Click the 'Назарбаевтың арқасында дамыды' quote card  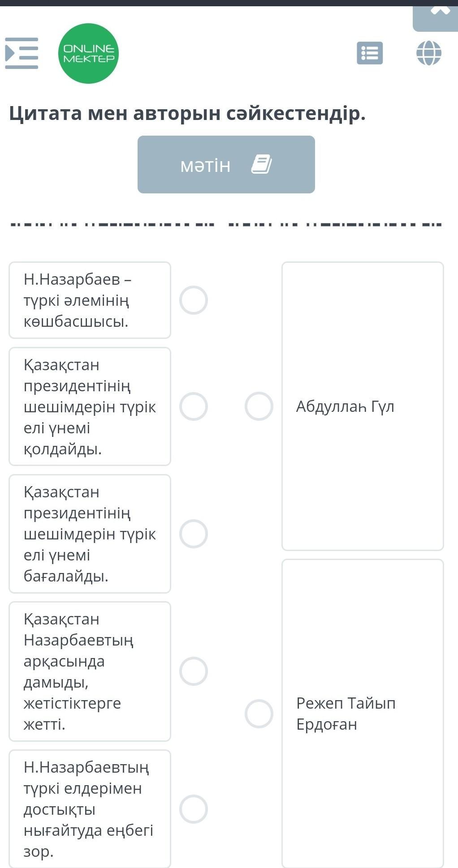pyautogui.click(x=90, y=671)
